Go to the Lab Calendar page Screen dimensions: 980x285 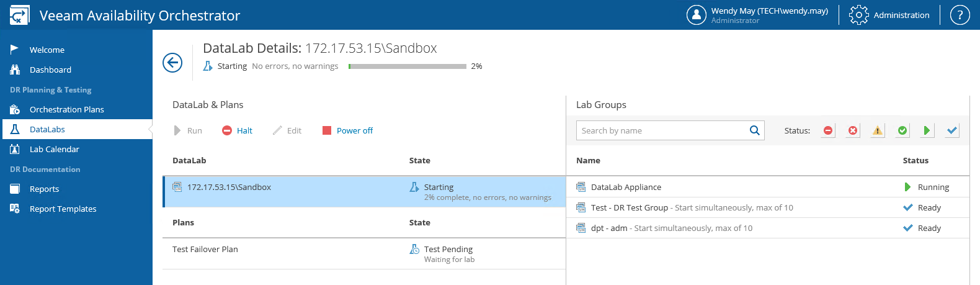pos(54,149)
